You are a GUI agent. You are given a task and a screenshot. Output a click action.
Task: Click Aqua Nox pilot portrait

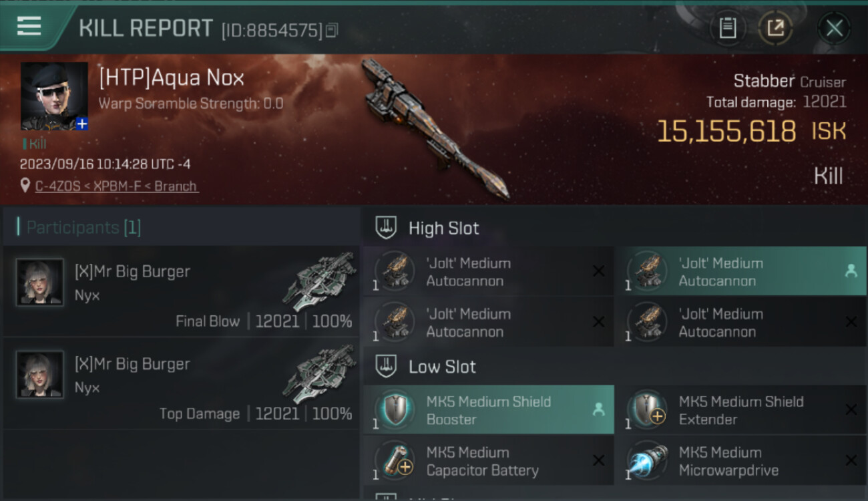coord(54,96)
